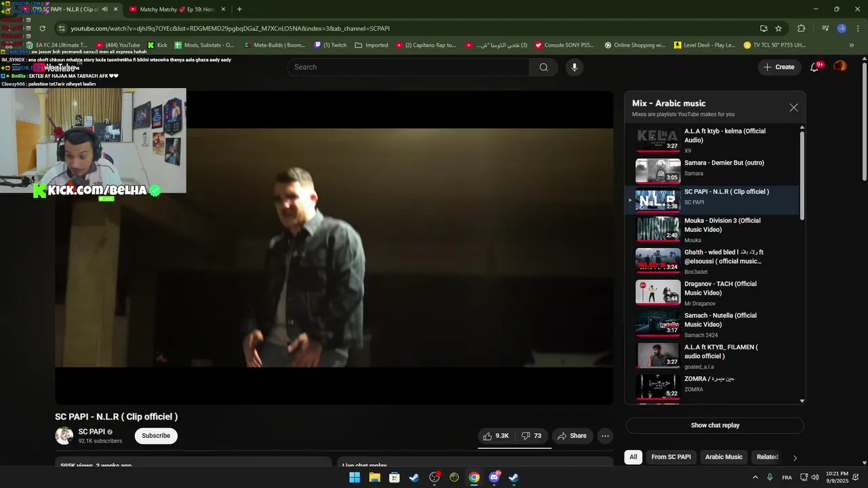Screen dimensions: 868x488
Task: Open date and time flyout
Action: coord(837,477)
